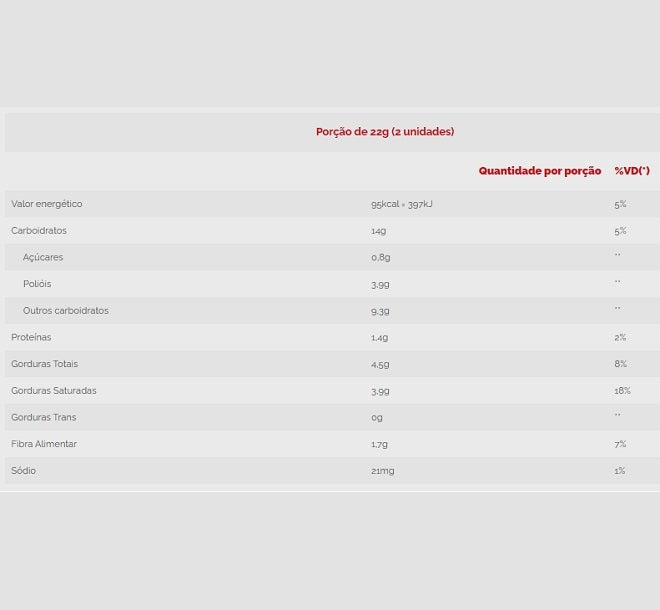Click the 1.7g dietary fiber amount
Viewport: 660px width, 610px height.
379,444
